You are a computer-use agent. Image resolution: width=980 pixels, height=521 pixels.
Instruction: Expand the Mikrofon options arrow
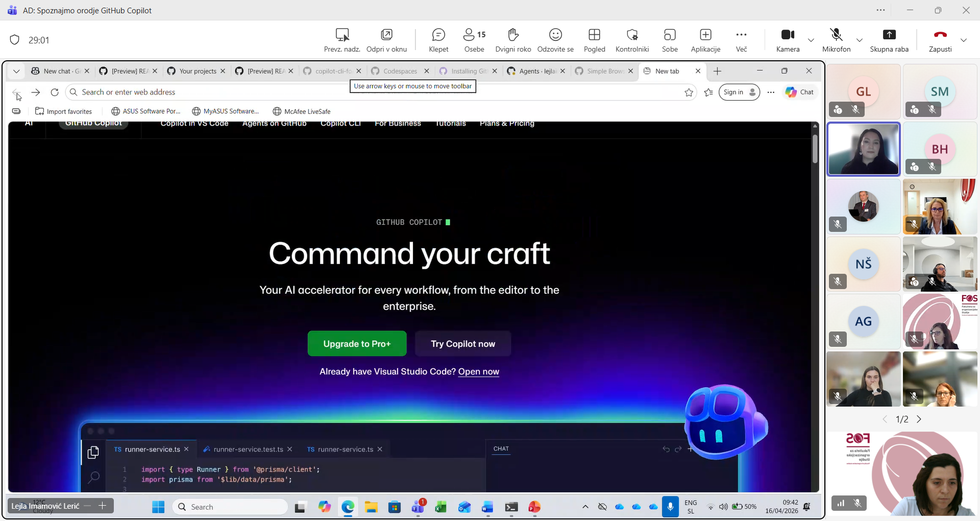pos(860,40)
